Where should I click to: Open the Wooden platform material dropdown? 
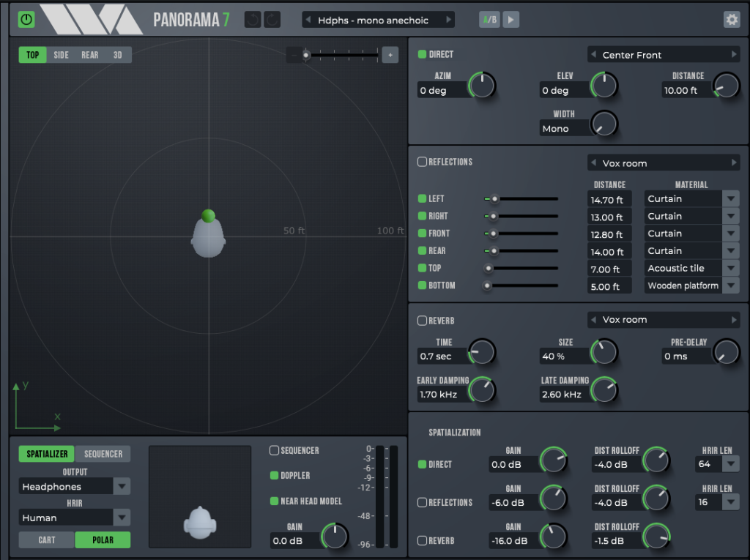tap(691, 285)
